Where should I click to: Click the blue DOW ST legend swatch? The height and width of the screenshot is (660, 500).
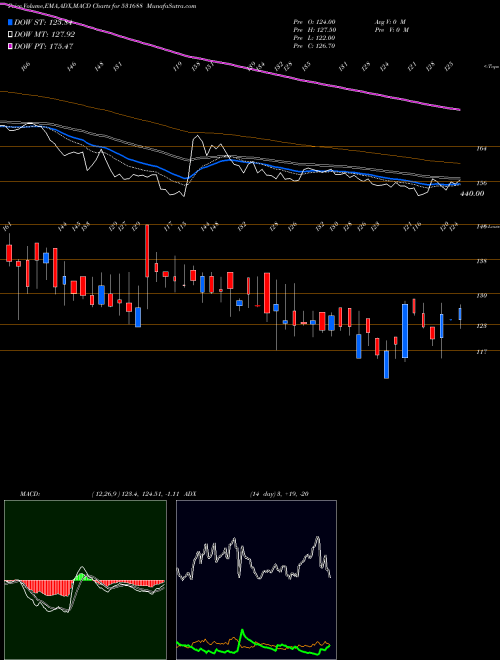pyautogui.click(x=10, y=23)
